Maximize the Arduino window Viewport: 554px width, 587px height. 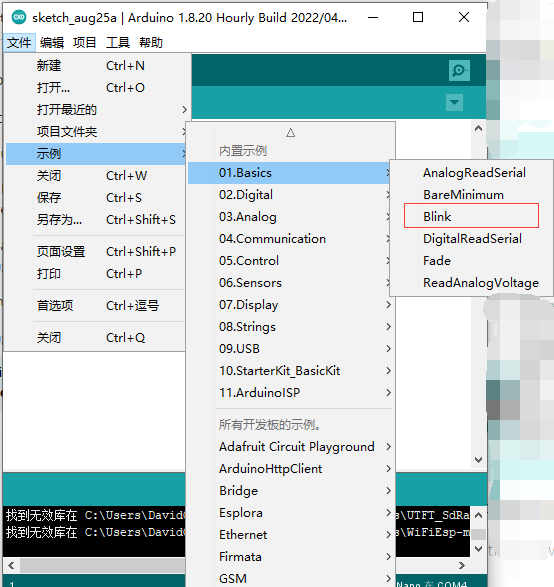418,17
